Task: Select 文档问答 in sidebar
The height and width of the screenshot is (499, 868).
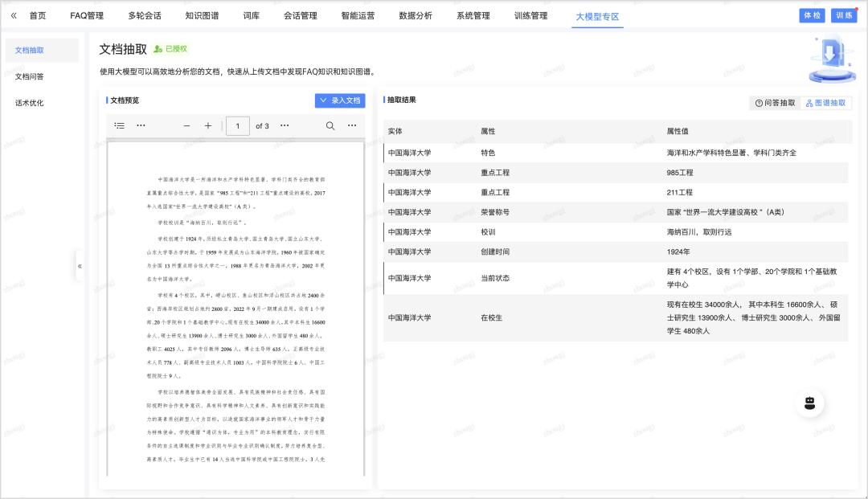Action: click(30, 76)
